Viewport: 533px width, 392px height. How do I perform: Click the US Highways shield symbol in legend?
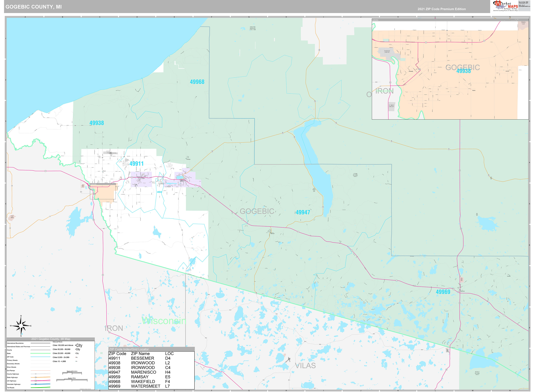coord(36,381)
